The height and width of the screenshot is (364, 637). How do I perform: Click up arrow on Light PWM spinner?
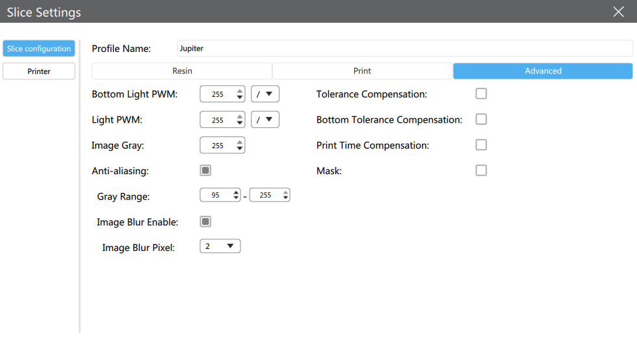(x=240, y=116)
